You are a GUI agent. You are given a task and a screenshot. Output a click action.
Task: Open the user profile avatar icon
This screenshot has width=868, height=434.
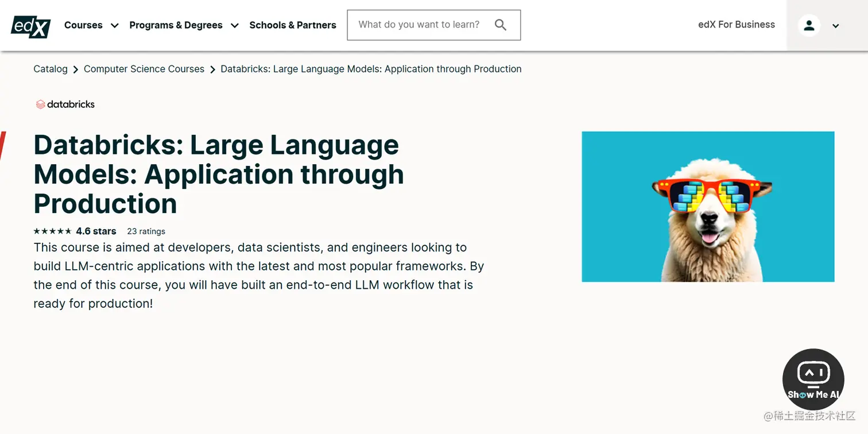(x=809, y=25)
